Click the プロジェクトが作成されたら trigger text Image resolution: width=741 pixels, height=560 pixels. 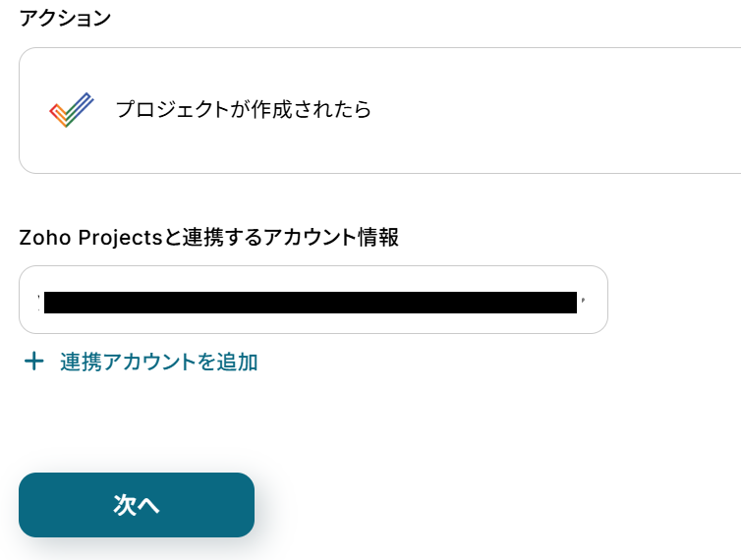[243, 109]
